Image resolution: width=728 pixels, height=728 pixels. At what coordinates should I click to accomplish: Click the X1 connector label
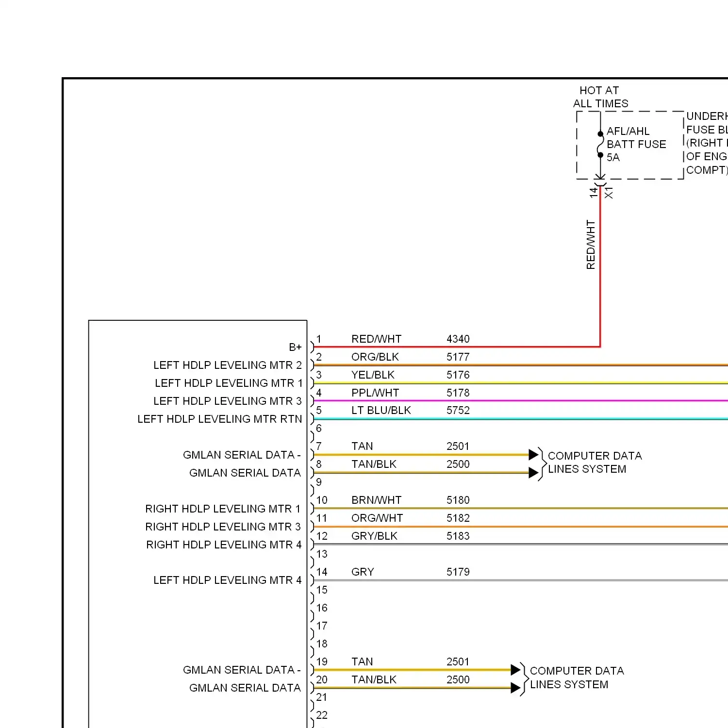point(609,193)
